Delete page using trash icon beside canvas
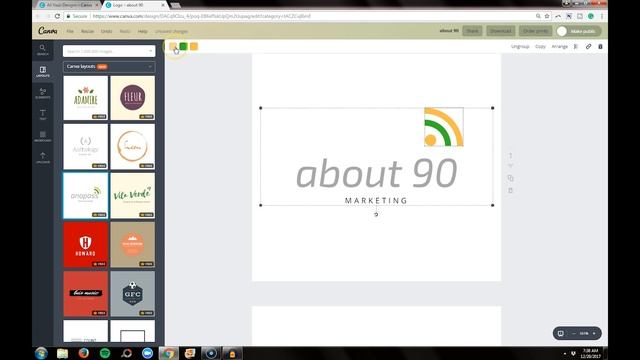 click(x=510, y=190)
